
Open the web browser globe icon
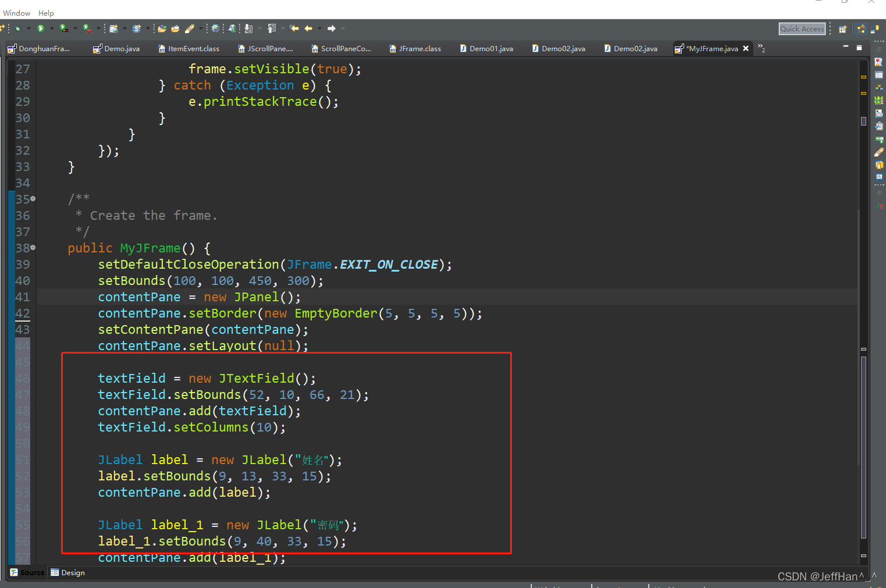214,28
